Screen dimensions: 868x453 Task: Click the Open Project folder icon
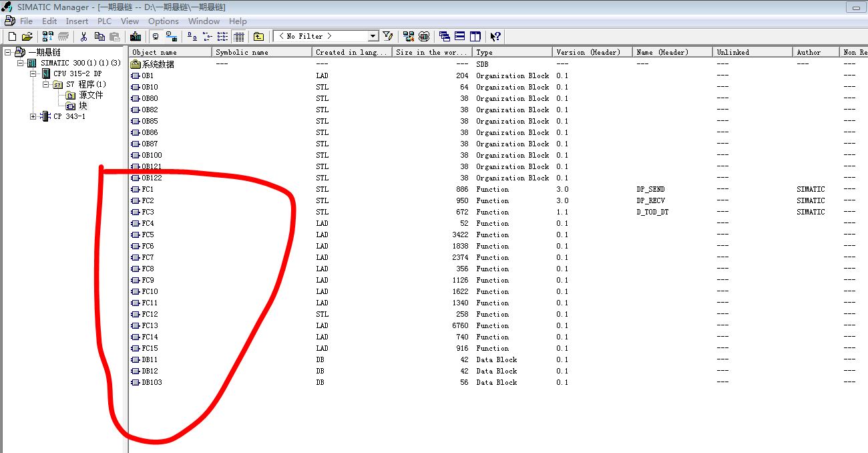click(27, 37)
